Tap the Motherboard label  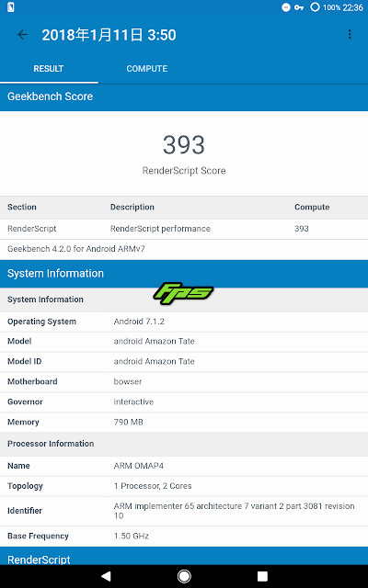tap(33, 382)
